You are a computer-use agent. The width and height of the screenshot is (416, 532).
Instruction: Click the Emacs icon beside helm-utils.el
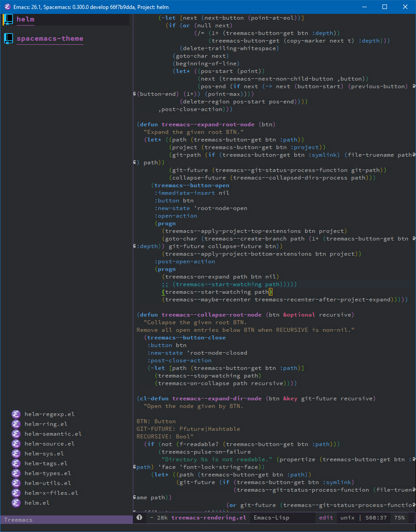tap(16, 483)
